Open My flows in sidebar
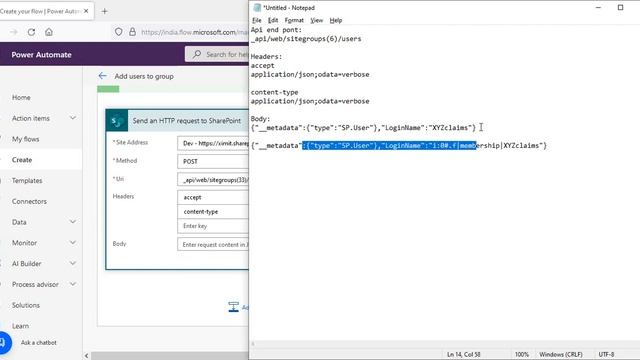Screen dimensions: 640x360 tap(25, 139)
